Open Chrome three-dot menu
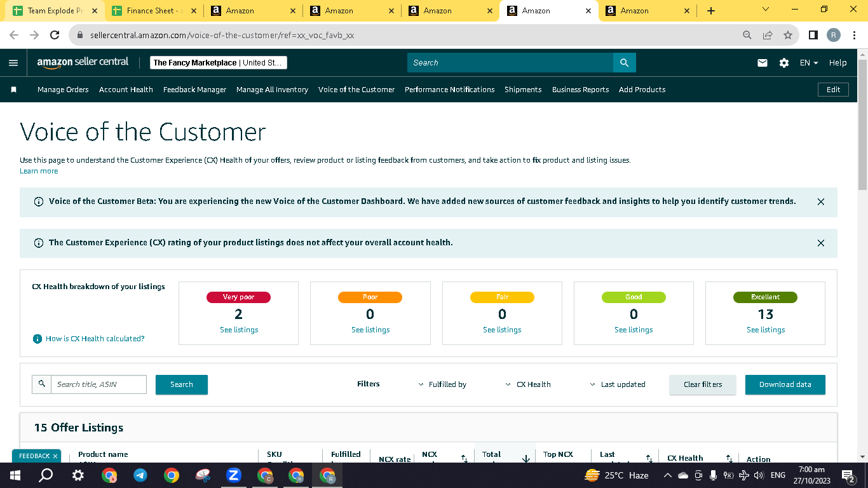Image resolution: width=868 pixels, height=488 pixels. 853,36
